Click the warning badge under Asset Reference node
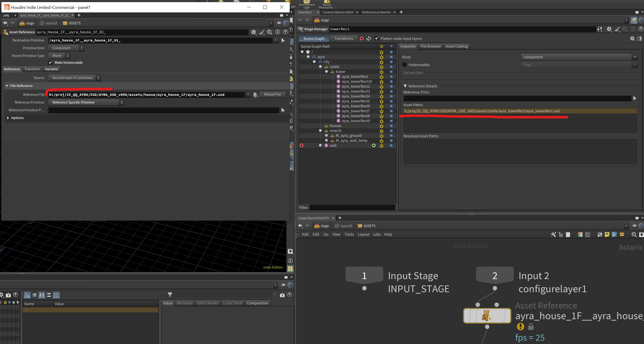The height and width of the screenshot is (344, 644). click(520, 326)
